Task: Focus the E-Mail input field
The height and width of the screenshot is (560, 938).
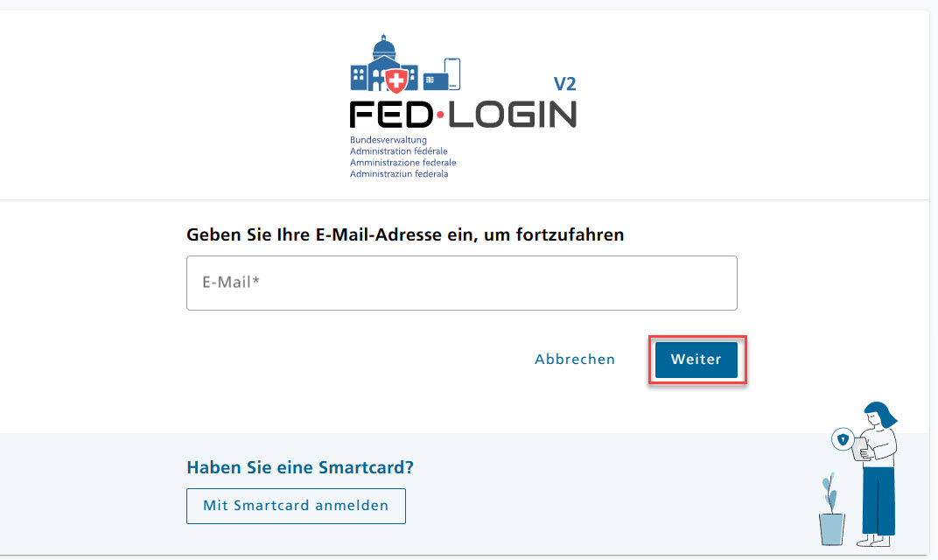Action: click(x=462, y=283)
